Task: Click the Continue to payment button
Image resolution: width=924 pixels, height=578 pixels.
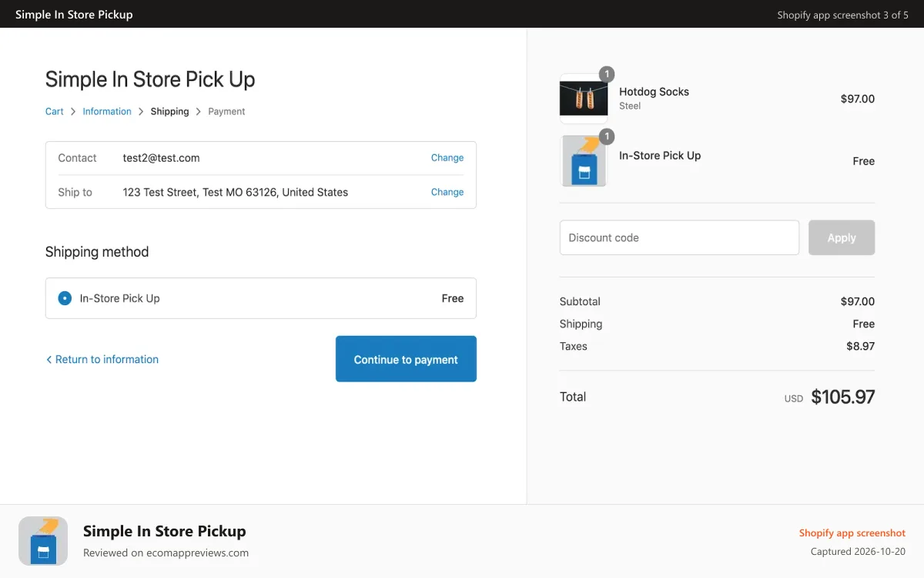Action: pyautogui.click(x=406, y=359)
